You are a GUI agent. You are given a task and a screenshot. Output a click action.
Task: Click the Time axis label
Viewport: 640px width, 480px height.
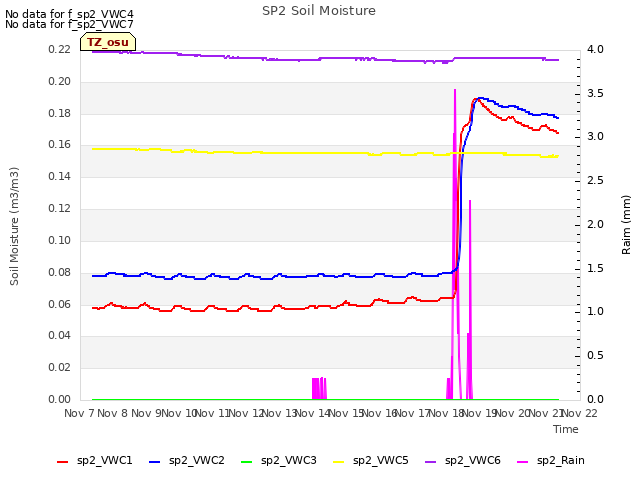566,429
